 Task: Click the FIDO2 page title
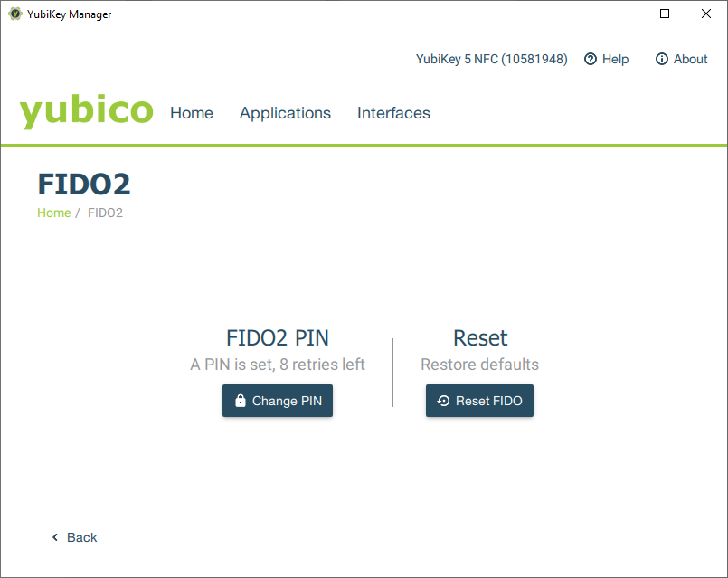(84, 185)
